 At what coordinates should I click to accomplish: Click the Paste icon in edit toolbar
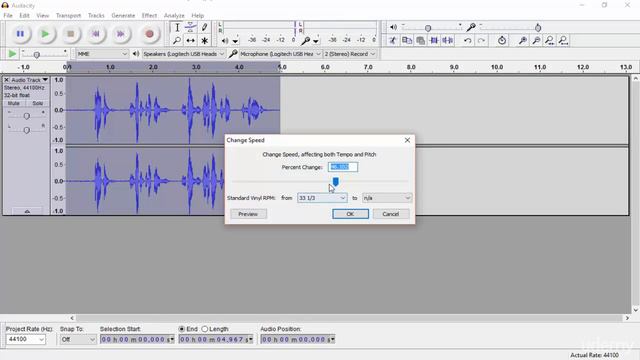point(420,40)
